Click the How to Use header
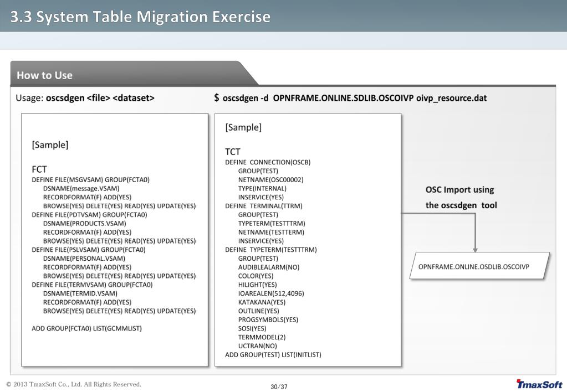 pos(44,75)
